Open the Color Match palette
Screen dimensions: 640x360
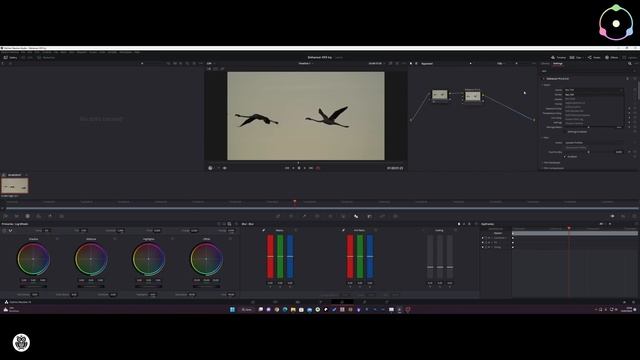[x=17, y=216]
